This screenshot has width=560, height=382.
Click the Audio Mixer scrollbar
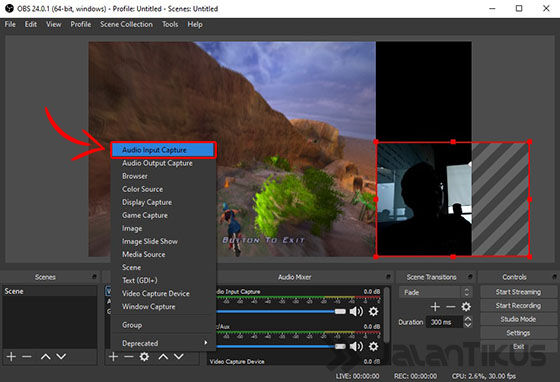(x=387, y=314)
